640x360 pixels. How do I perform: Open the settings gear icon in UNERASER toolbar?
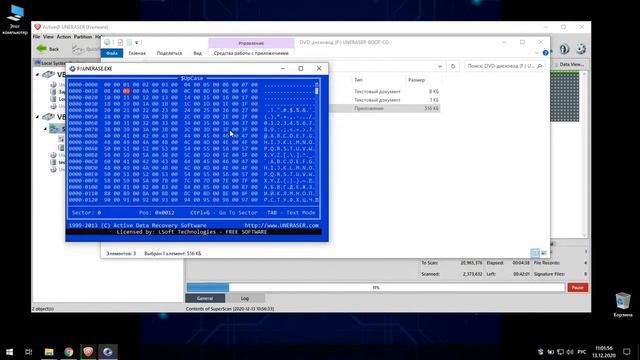pos(581,49)
